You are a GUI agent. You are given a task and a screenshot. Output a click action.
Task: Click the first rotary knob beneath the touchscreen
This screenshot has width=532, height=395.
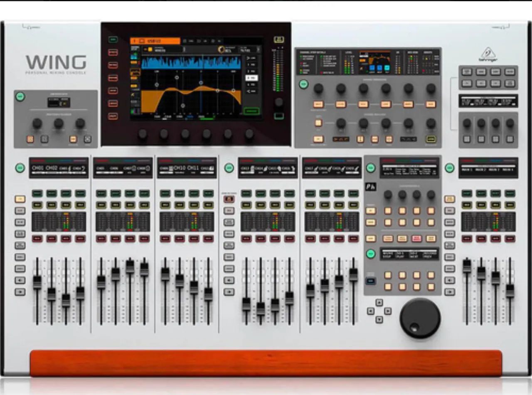click(x=143, y=134)
